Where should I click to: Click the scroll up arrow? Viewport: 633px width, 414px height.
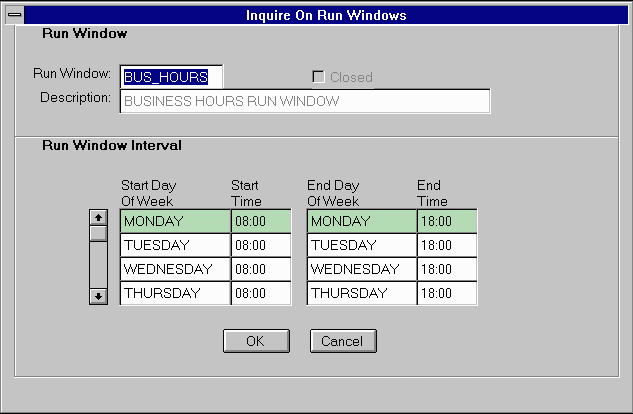(x=98, y=216)
